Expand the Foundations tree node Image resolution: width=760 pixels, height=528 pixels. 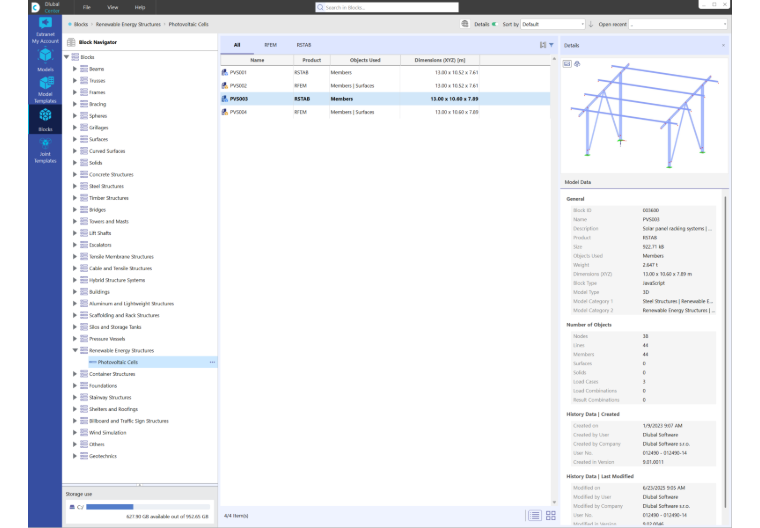[x=75, y=385]
